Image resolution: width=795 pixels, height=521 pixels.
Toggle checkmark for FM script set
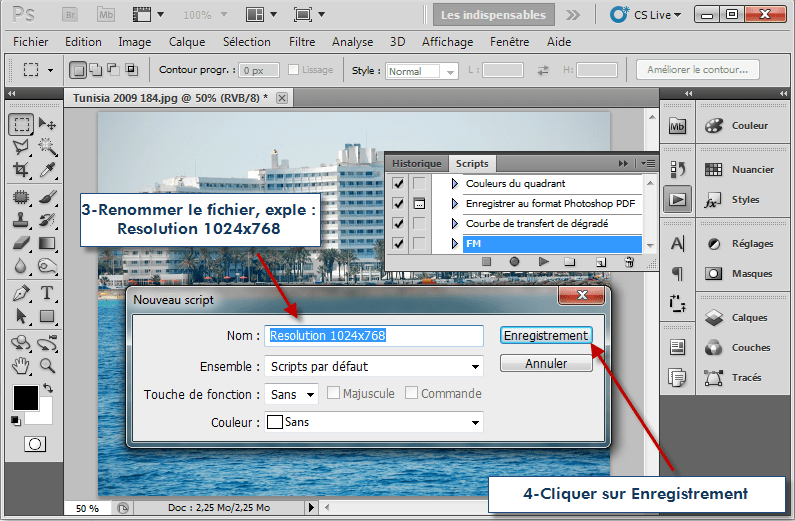click(399, 244)
